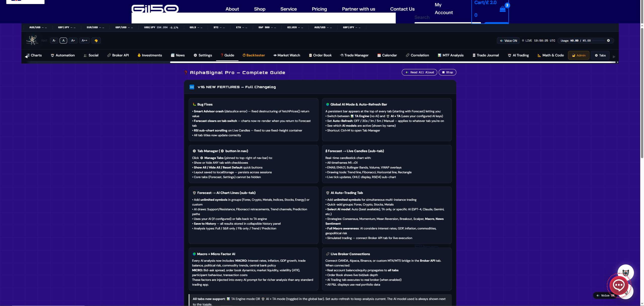Open the color theme palette button
Screen dimensions: 644x306
pos(96,41)
